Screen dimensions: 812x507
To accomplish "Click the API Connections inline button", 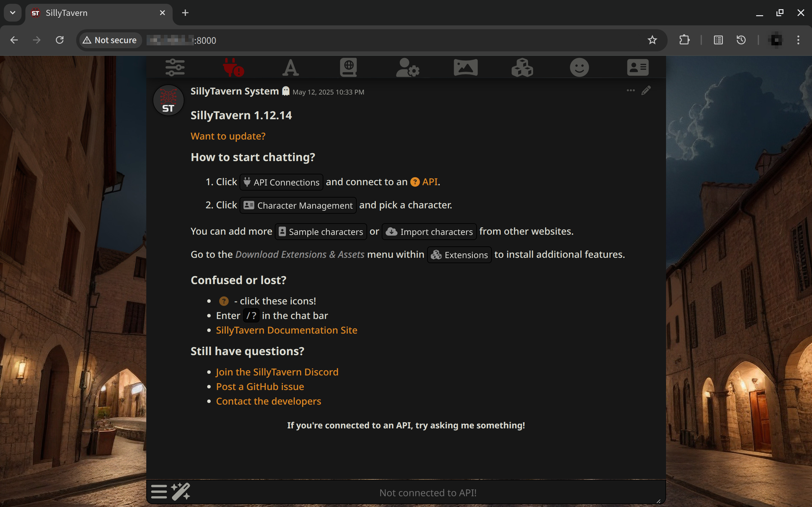I will coord(281,182).
